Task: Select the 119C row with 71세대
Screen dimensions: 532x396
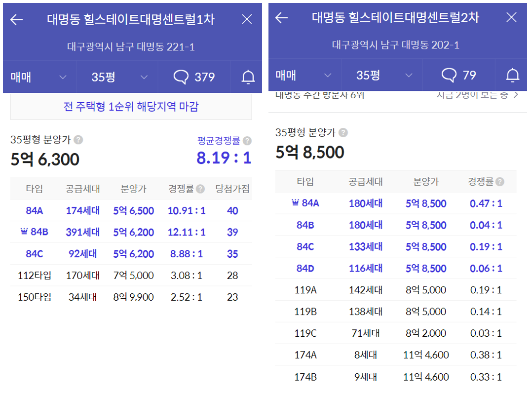Action: point(396,333)
